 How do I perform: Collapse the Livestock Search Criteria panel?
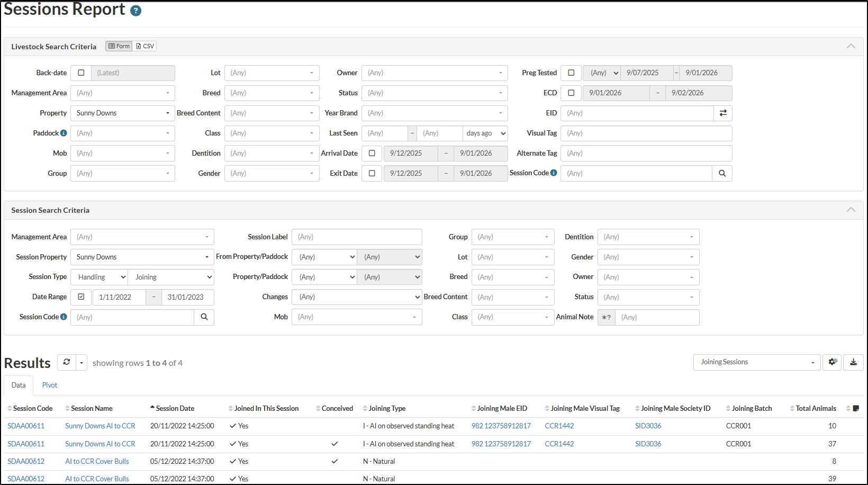tap(851, 46)
